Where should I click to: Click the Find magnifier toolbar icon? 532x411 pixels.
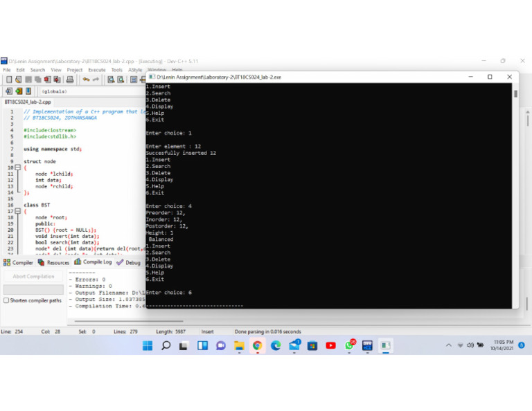111,80
